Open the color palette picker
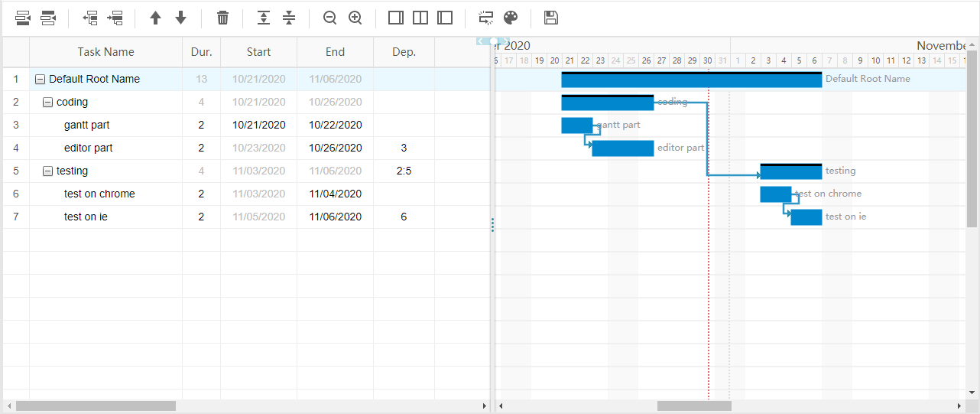Screen dimensions: 980x414 [511, 18]
